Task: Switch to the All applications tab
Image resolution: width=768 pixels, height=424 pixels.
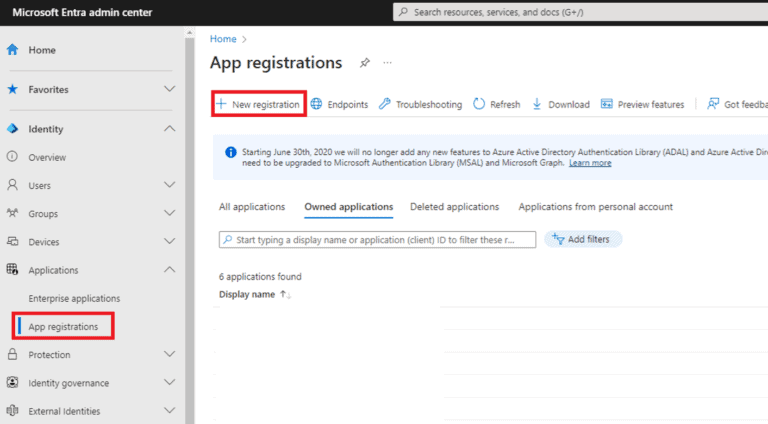Action: (x=252, y=207)
